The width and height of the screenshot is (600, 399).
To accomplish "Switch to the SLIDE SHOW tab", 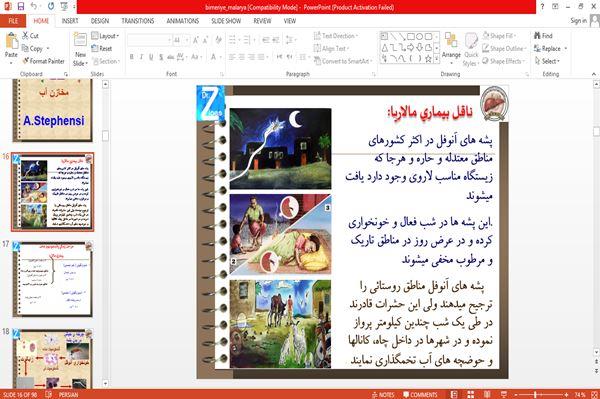I will click(x=226, y=21).
